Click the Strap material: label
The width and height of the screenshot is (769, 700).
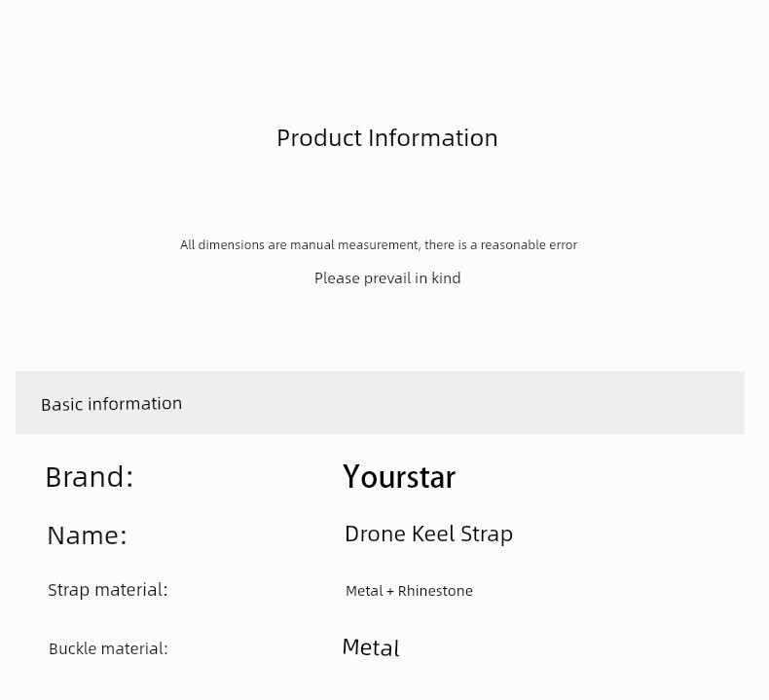[x=108, y=590]
